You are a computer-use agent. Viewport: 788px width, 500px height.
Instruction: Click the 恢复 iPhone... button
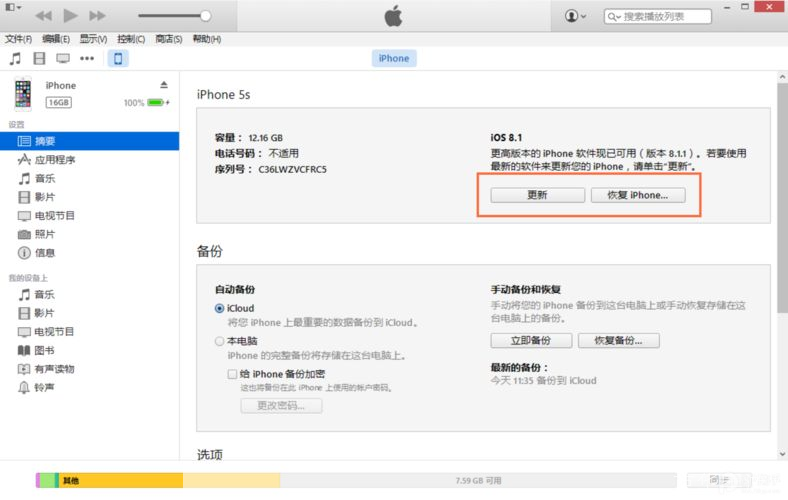point(638,195)
